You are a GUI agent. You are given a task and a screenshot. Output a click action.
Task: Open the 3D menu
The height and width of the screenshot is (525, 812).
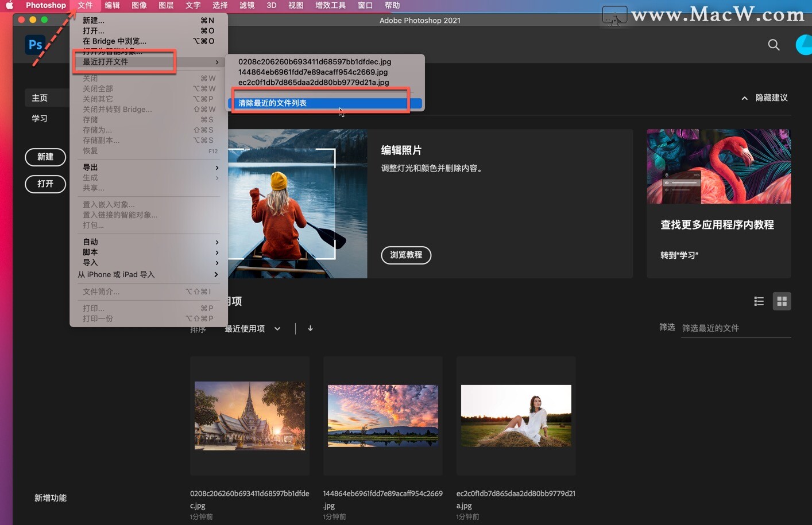272,5
